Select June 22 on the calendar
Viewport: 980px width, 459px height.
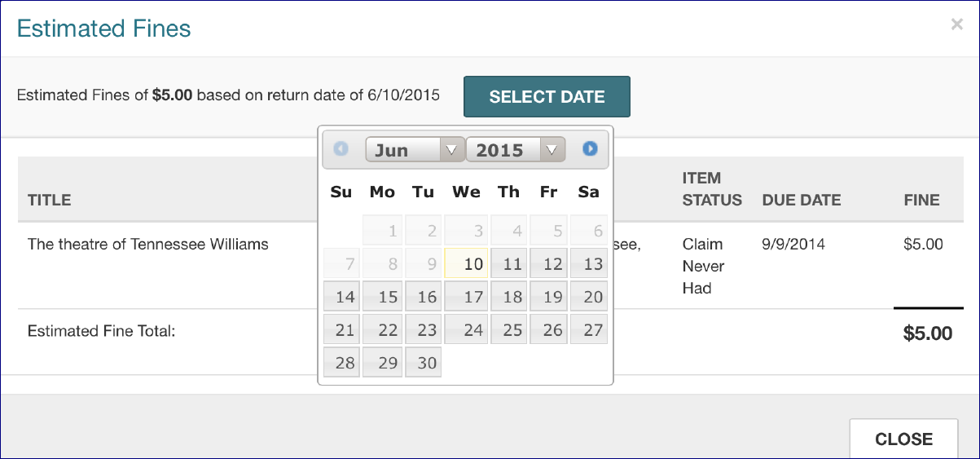[x=382, y=330]
